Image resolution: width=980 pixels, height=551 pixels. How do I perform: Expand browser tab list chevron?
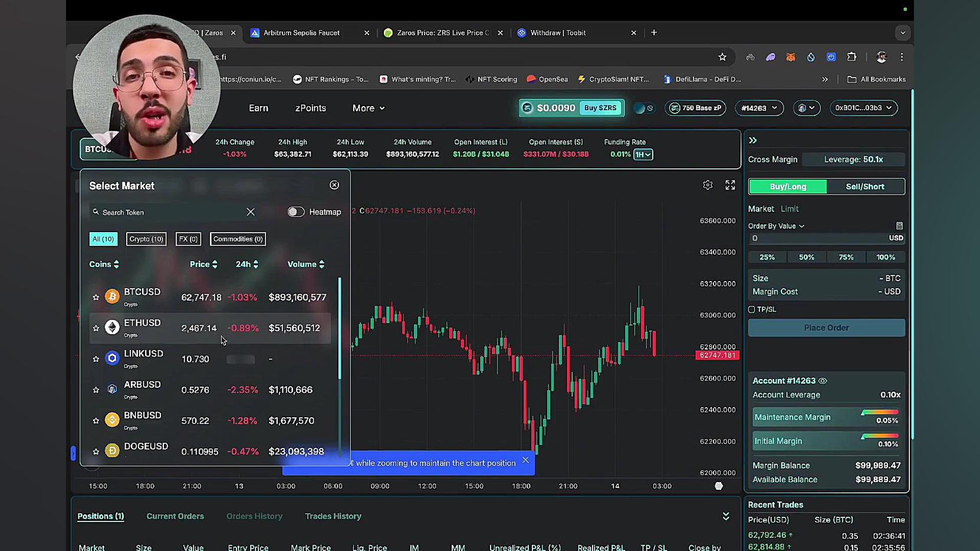tap(903, 33)
